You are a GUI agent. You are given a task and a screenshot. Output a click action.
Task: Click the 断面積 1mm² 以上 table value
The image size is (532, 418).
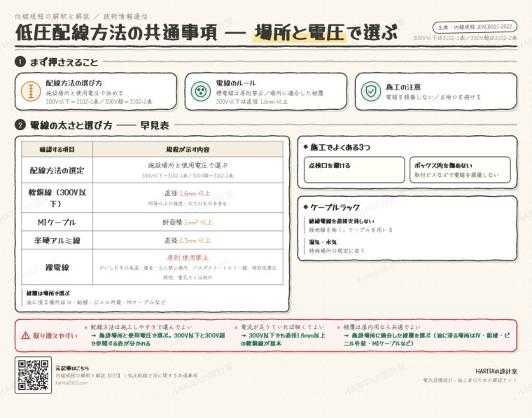click(188, 222)
